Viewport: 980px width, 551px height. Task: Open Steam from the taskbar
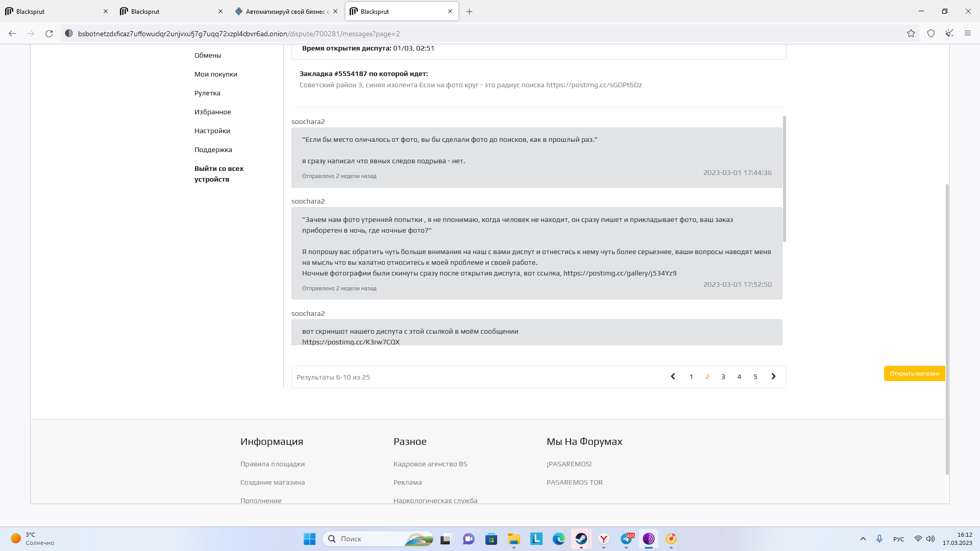point(581,539)
